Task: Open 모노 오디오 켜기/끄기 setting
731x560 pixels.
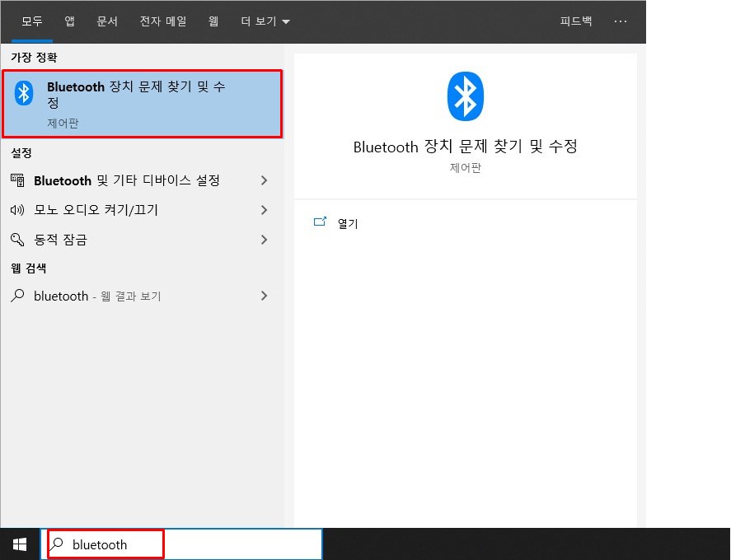Action: coord(140,210)
